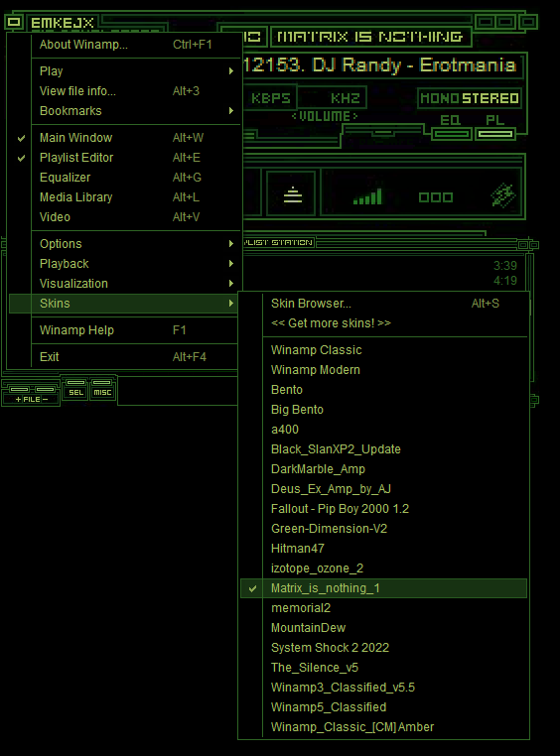Choose the Deus_Ex_Amp_by_AJ skin
The width and height of the screenshot is (560, 756).
click(383, 489)
